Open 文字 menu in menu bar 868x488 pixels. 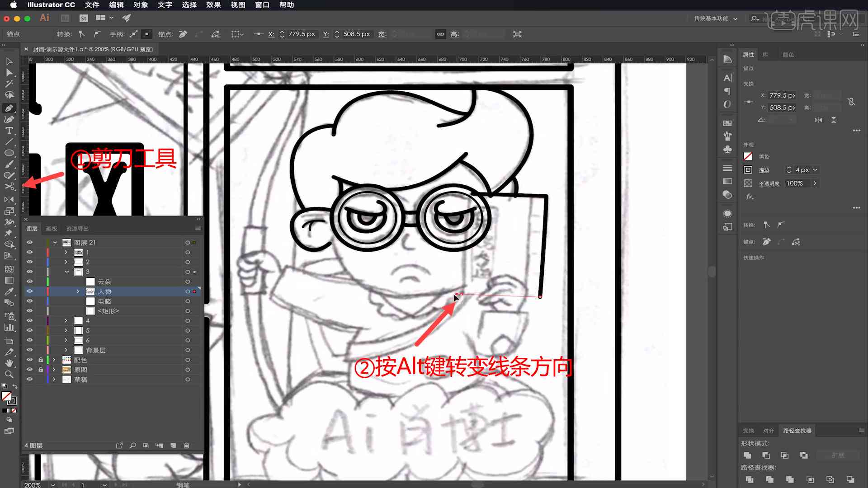(166, 5)
